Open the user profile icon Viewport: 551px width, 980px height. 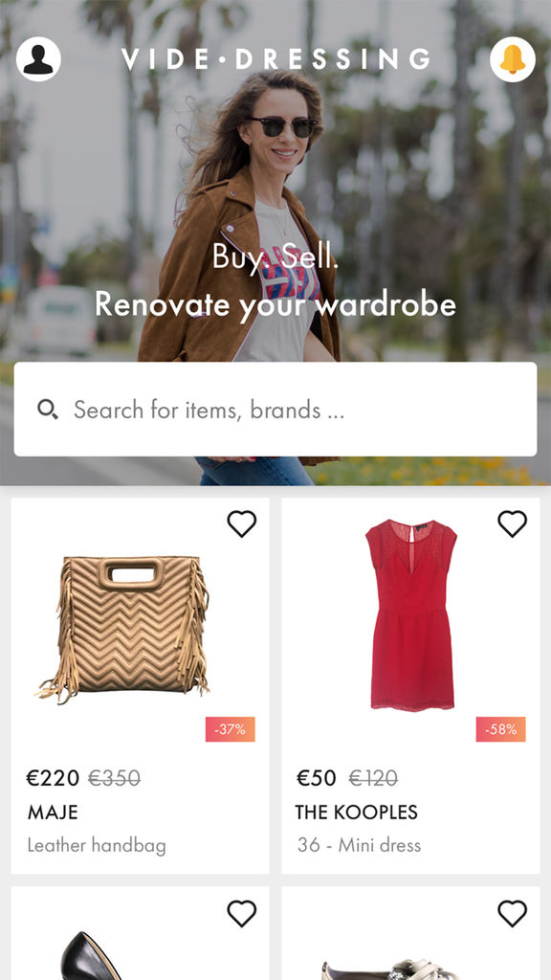tap(38, 59)
